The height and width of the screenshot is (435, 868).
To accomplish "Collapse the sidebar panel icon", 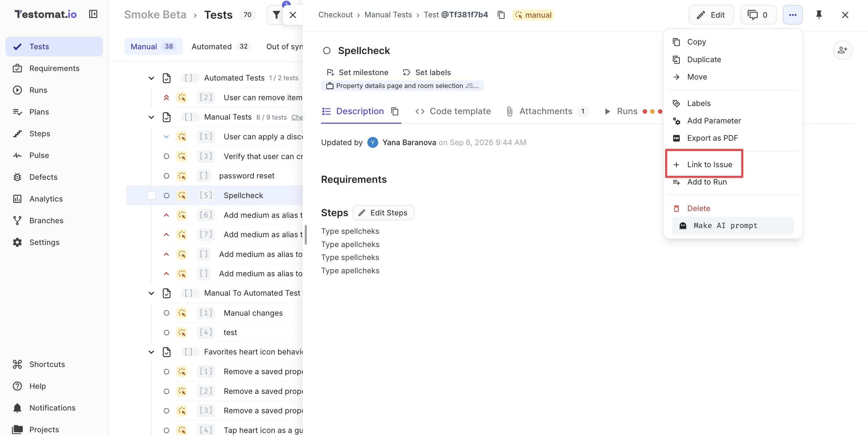I will click(93, 14).
